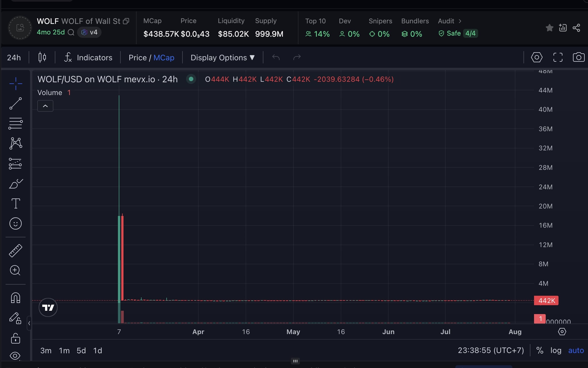Collapse the indicator legend arrow
This screenshot has height=368, width=588.
tap(45, 106)
